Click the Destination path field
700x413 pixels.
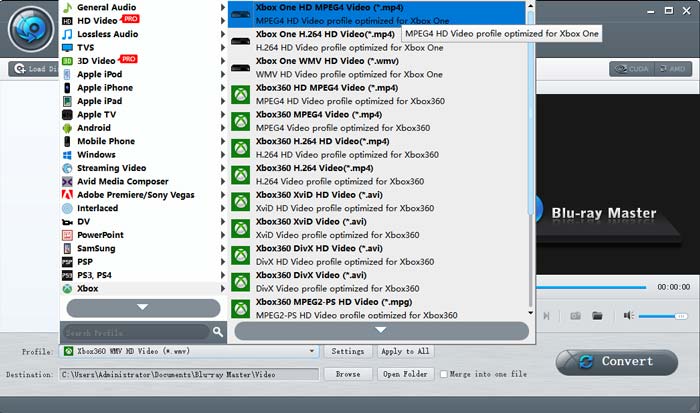click(x=189, y=374)
